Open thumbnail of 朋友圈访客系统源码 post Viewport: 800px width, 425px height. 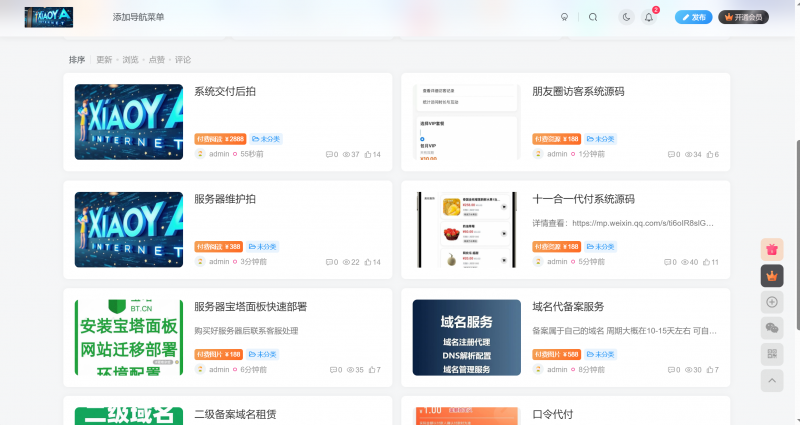[466, 122]
